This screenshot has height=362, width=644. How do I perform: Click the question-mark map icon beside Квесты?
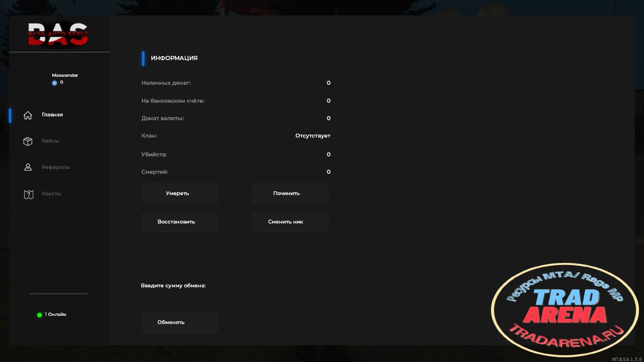tap(28, 194)
